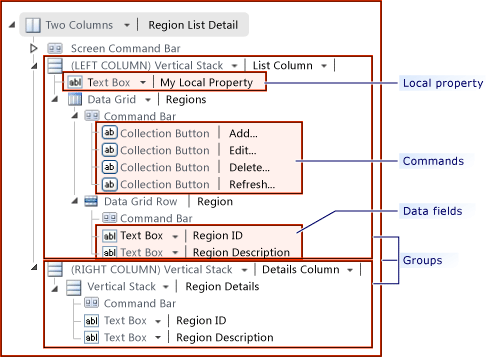Image resolution: width=486 pixels, height=361 pixels.
Task: Open Text Box dropdown for Region ID in Data Grid Row
Action: [x=175, y=237]
